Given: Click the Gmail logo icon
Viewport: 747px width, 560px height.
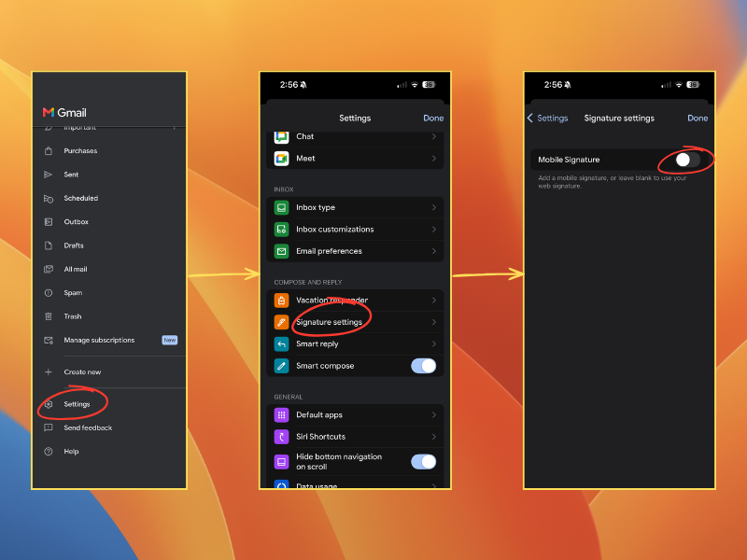Looking at the screenshot, I should pyautogui.click(x=49, y=112).
